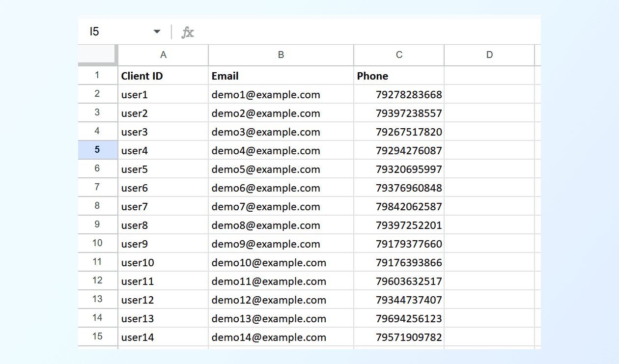619x364 pixels.
Task: Select row 10 header
Action: point(97,243)
